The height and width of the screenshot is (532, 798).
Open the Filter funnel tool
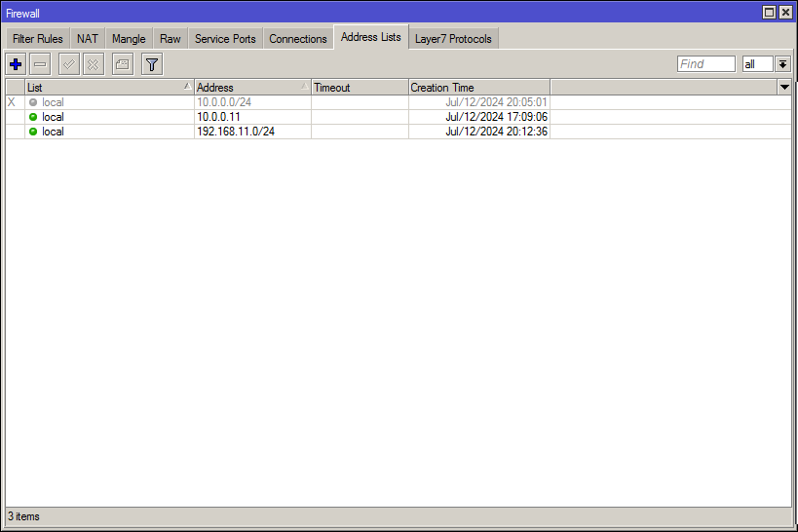click(x=152, y=64)
